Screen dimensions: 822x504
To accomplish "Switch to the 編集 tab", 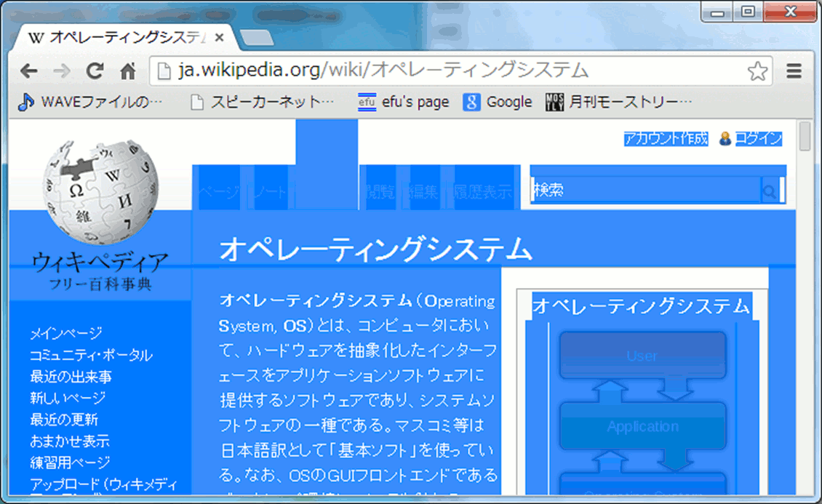I will click(x=423, y=192).
